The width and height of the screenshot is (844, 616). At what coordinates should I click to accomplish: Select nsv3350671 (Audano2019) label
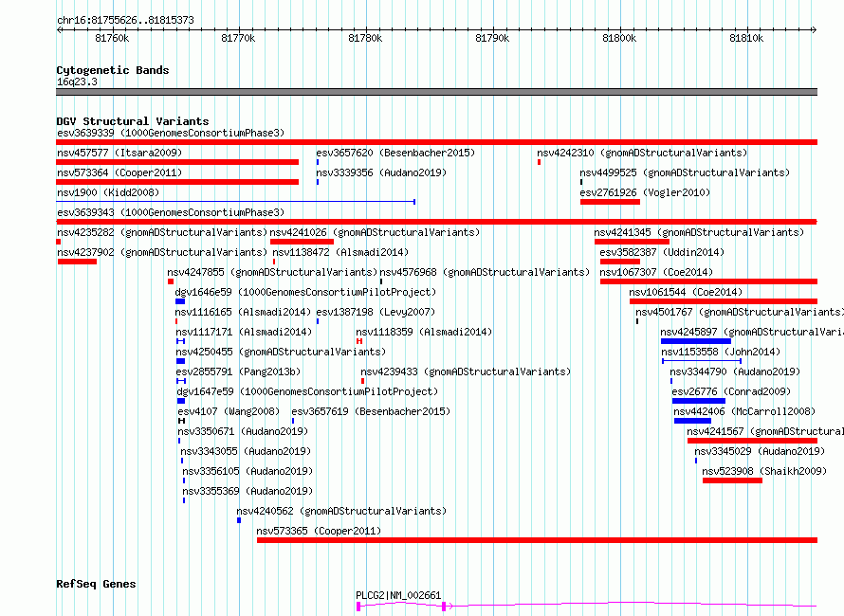pyautogui.click(x=243, y=431)
